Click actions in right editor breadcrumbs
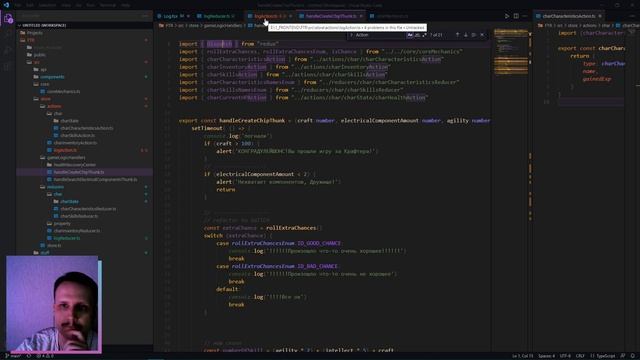Screen dimensions: 640x360 pos(589,25)
